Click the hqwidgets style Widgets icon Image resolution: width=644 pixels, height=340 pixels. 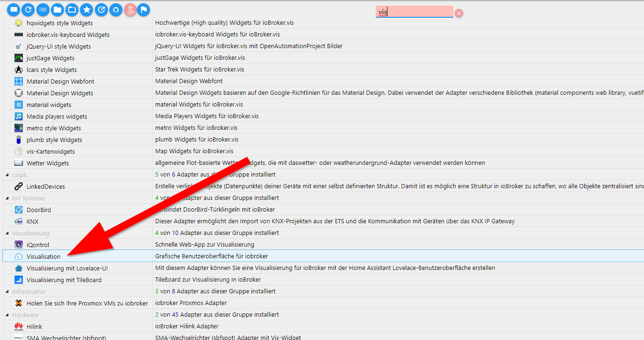coord(19,23)
